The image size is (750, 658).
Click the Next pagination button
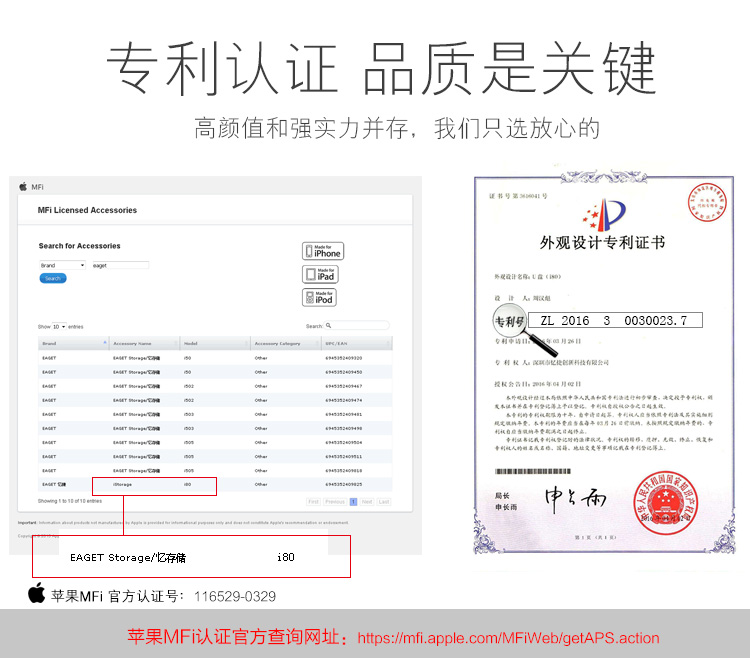click(x=367, y=502)
